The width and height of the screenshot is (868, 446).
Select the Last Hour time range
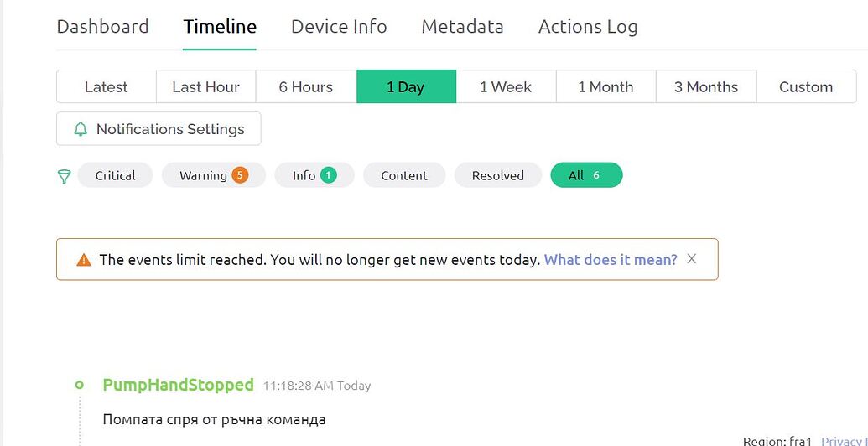click(206, 87)
